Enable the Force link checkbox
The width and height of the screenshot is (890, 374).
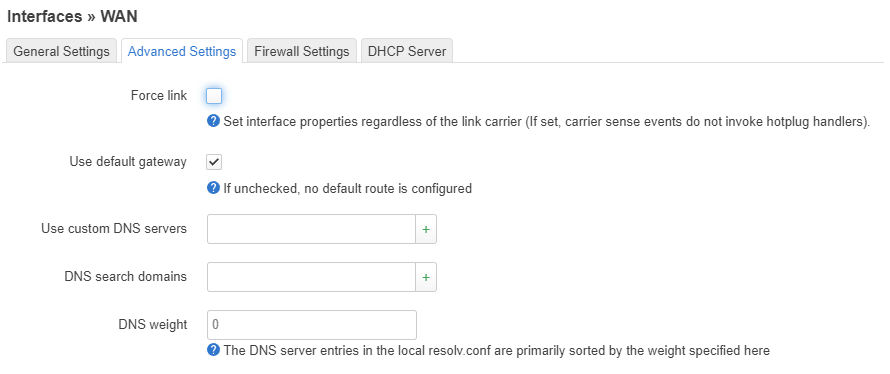coord(214,96)
